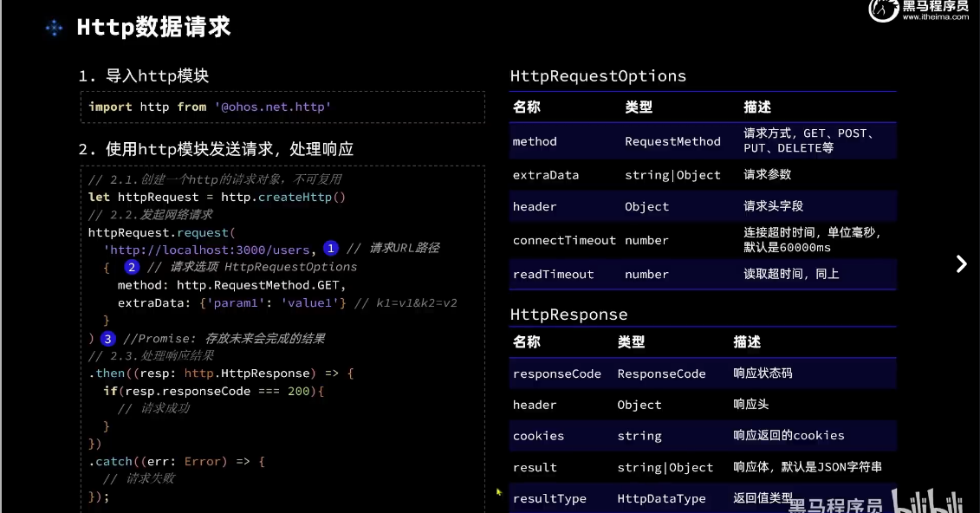Click the '.catch((err: Error) => {' line

click(x=176, y=462)
